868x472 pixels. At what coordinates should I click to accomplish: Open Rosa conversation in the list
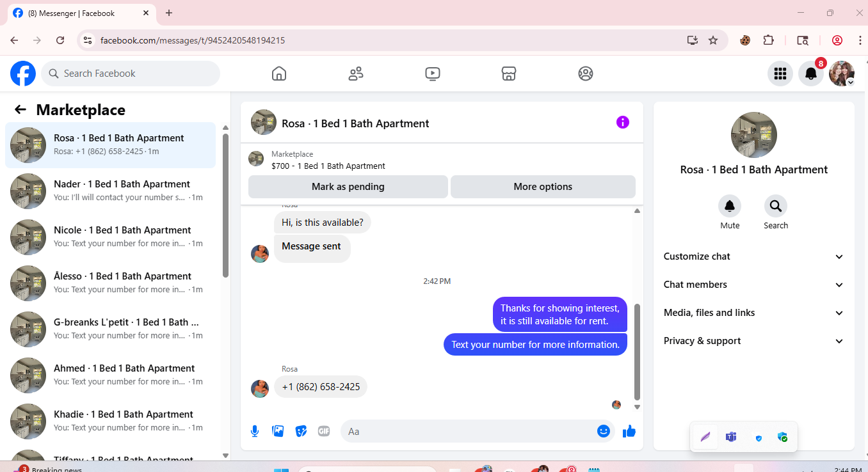tap(110, 145)
